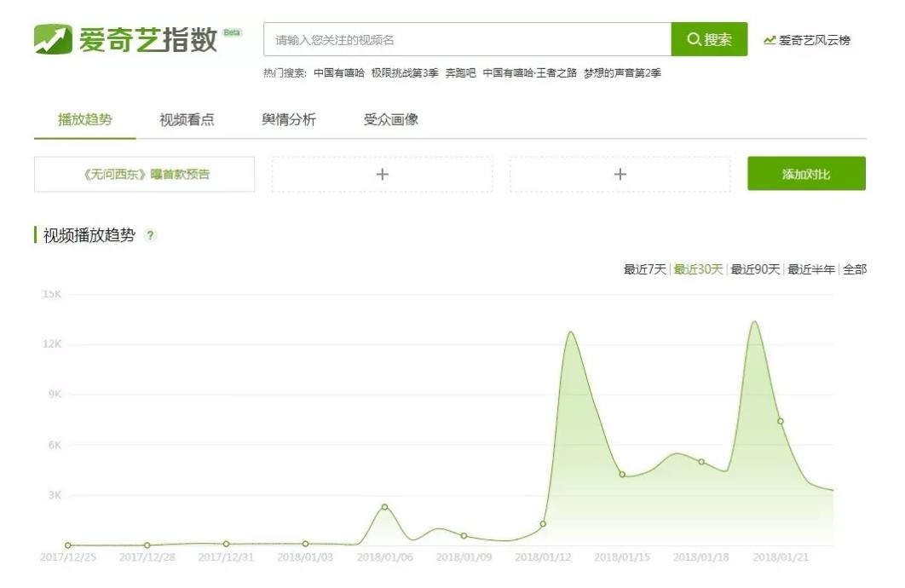Select the 最近90天 time range
The image size is (905, 588).
755,269
